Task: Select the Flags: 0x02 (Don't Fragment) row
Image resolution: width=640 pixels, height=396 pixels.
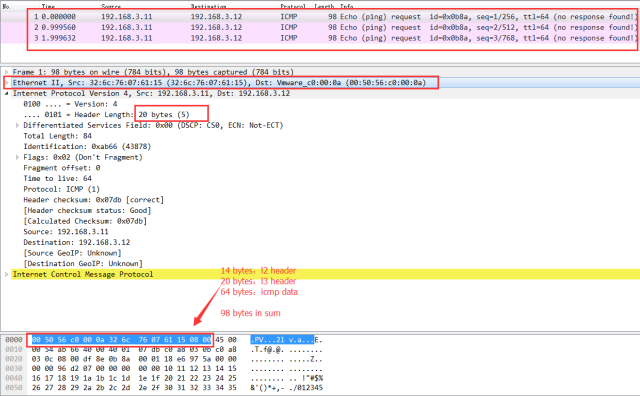Action: pos(83,157)
